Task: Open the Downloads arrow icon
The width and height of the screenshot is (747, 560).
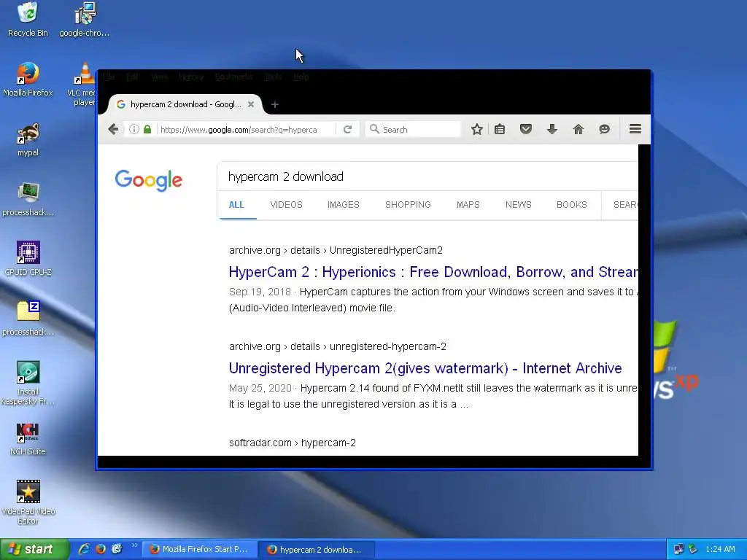Action: coord(552,129)
